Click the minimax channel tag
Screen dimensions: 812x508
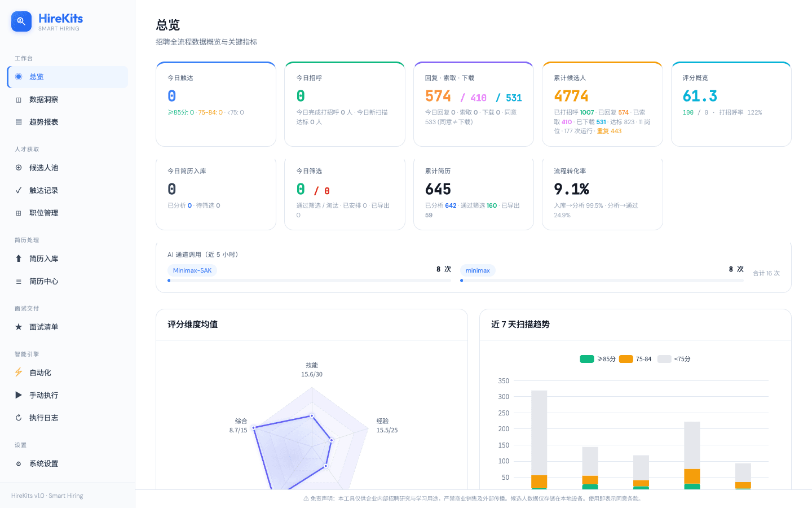[x=478, y=270]
